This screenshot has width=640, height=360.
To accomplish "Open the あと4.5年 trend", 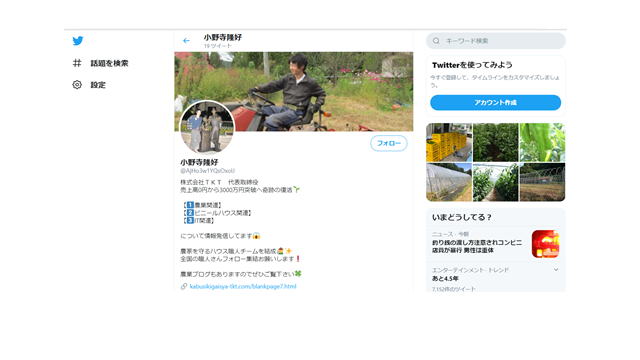I will pyautogui.click(x=445, y=278).
